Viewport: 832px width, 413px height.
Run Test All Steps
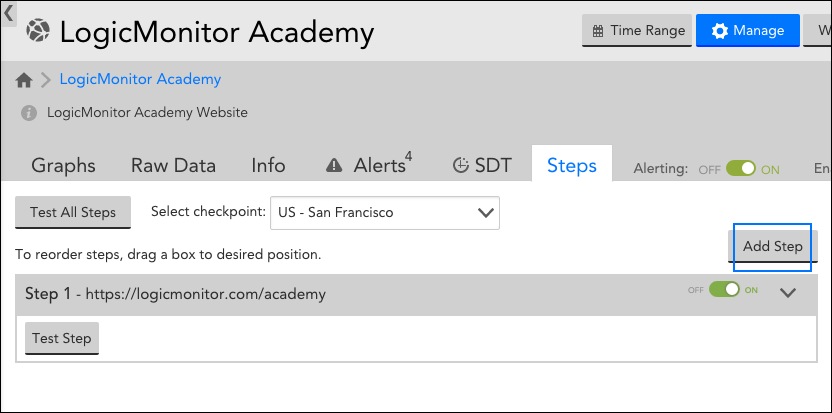(x=73, y=212)
